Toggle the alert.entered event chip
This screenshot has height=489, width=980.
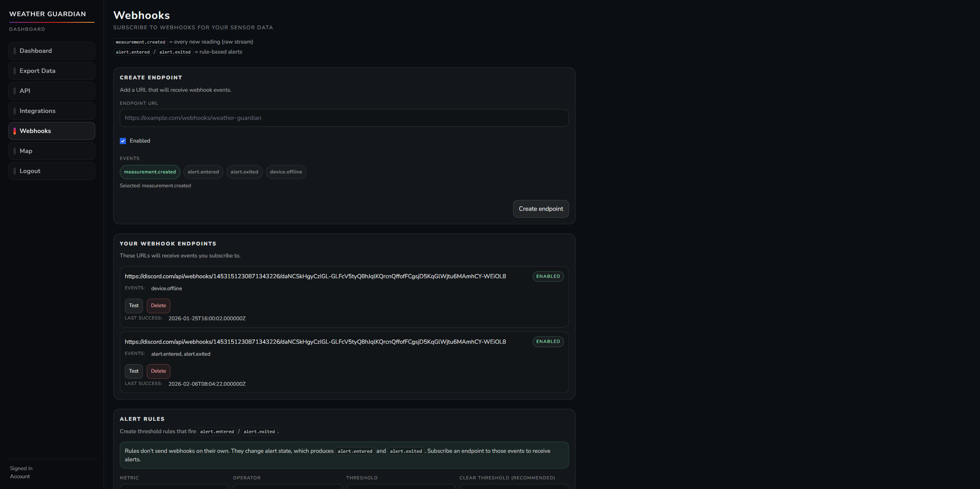203,172
